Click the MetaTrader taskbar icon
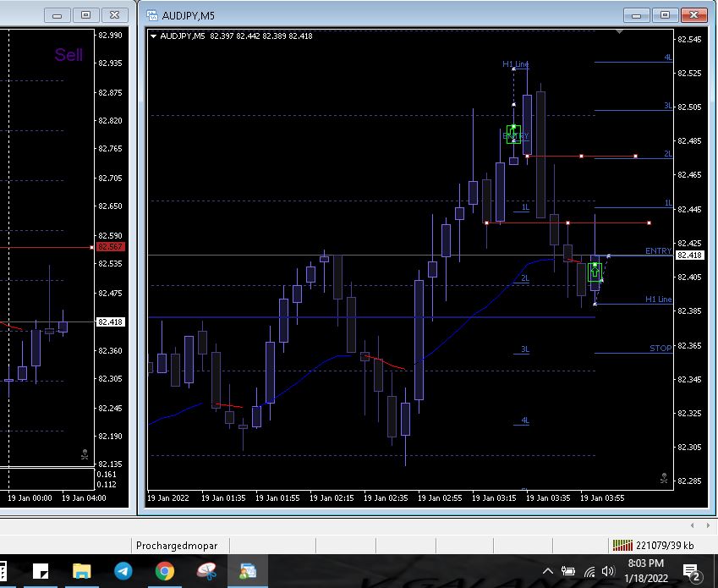This screenshot has height=588, width=718. coord(248,571)
